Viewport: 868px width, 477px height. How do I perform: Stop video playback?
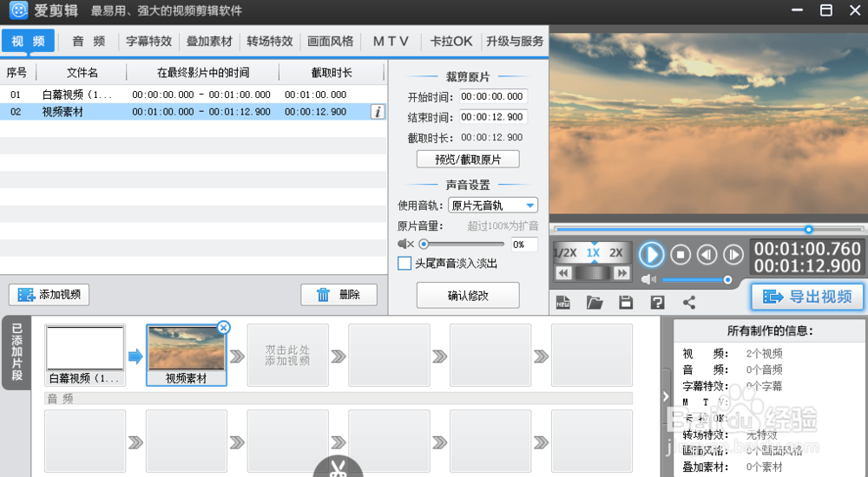(x=681, y=255)
